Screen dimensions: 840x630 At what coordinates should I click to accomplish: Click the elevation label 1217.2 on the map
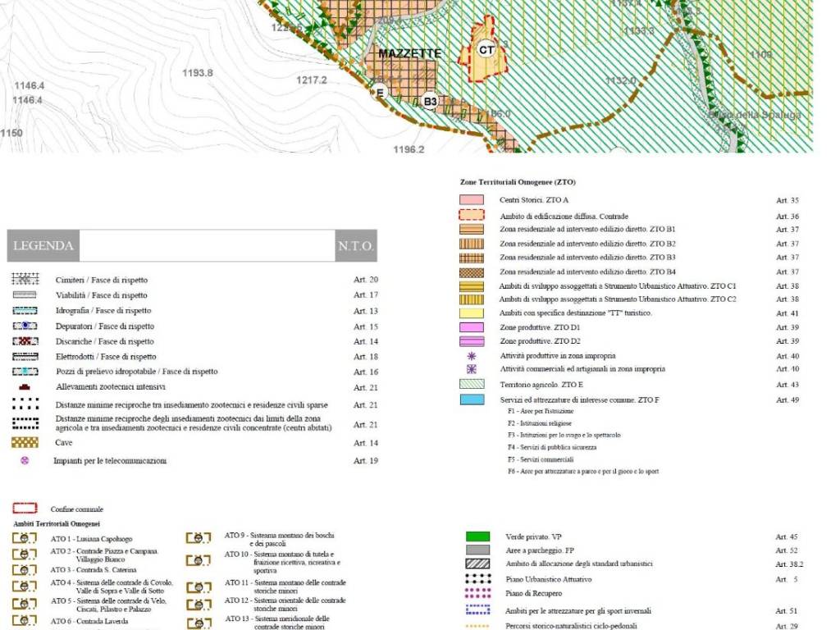tap(311, 80)
